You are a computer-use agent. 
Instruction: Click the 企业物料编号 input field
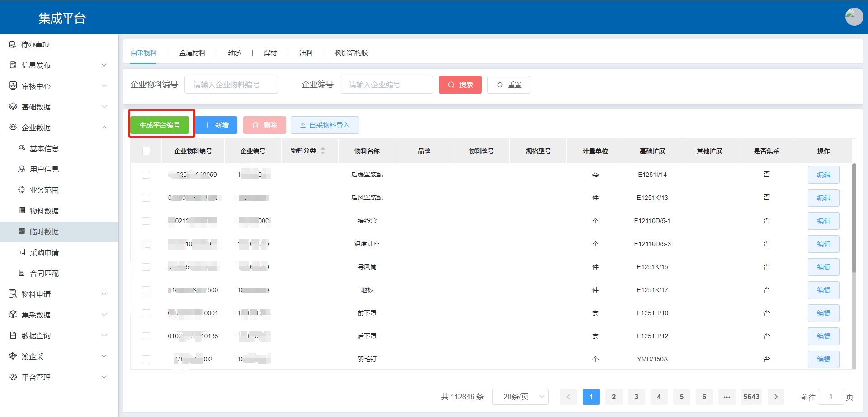click(231, 85)
